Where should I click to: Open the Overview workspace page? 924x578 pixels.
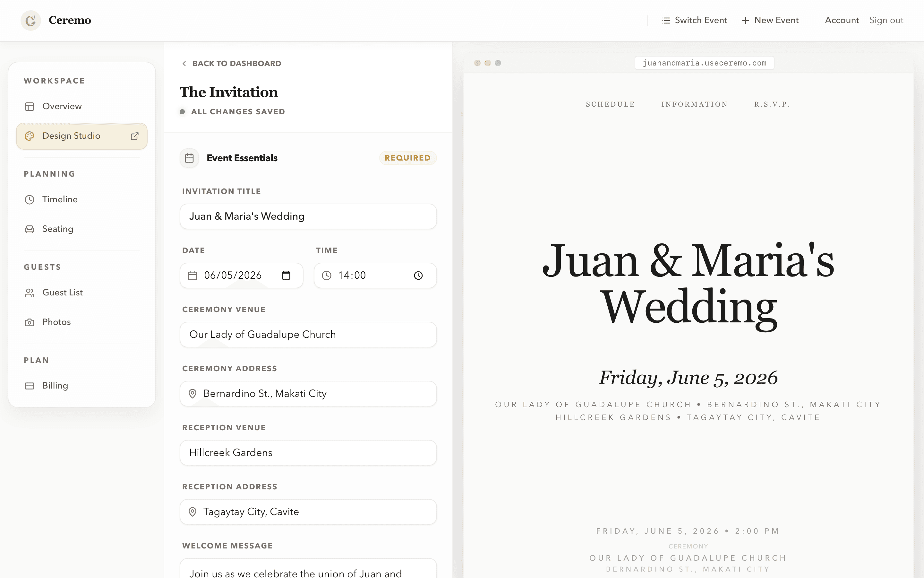tap(82, 106)
